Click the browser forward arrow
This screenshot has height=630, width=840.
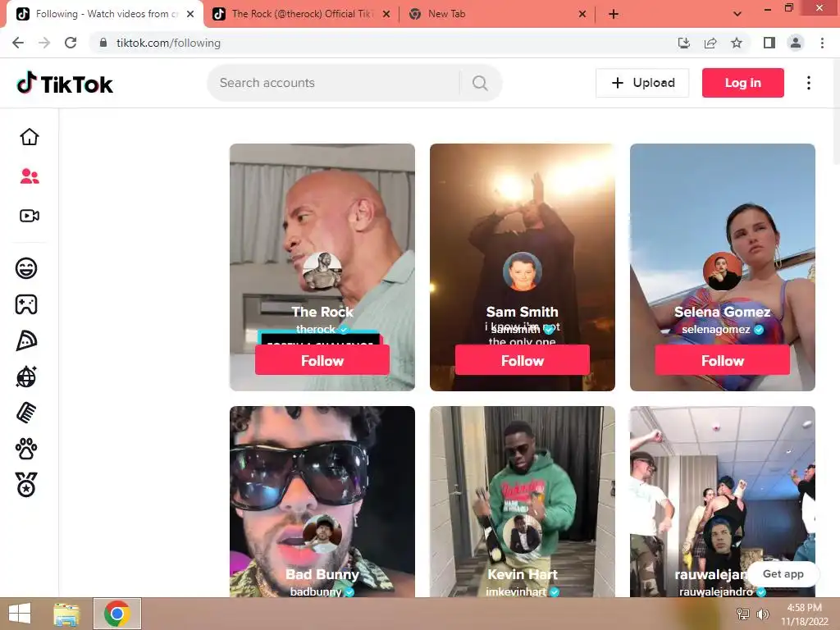point(44,43)
